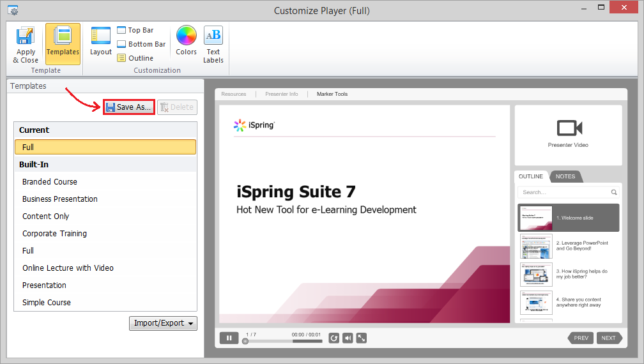644x364 pixels.
Task: Select the Built-In Full template
Action: [x=105, y=250]
